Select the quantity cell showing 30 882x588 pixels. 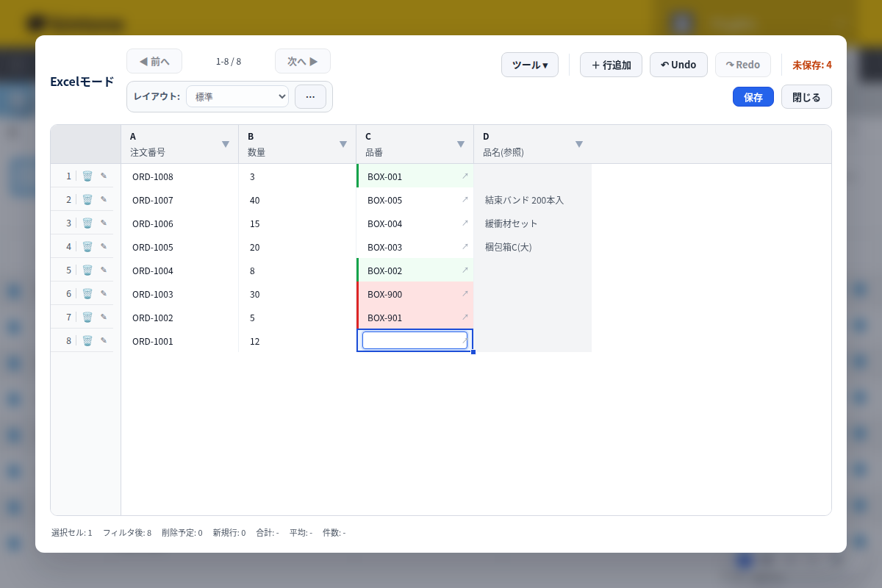[298, 293]
